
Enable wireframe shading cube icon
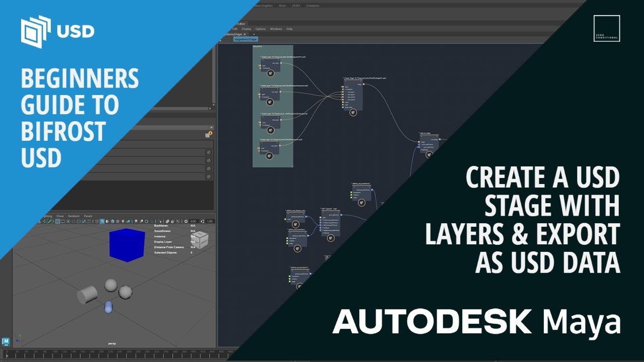tap(97, 221)
